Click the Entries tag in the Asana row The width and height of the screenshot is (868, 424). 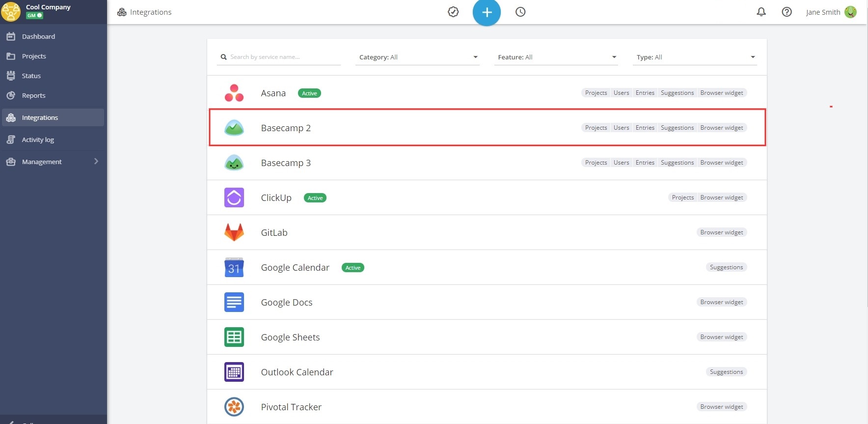645,93
